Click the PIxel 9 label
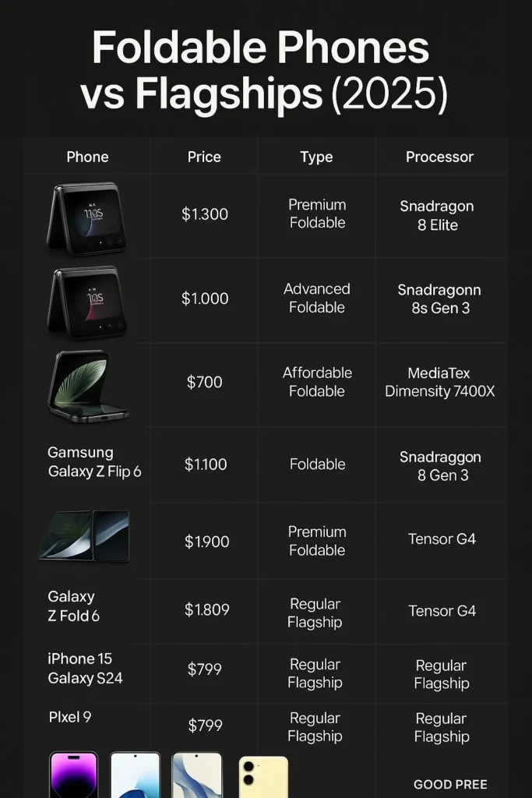This screenshot has width=532, height=798. (69, 717)
